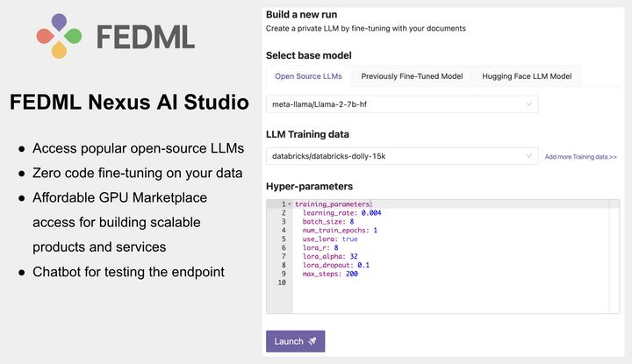The width and height of the screenshot is (632, 364).
Task: Click the FEDML colorful petal logo
Action: (x=58, y=36)
